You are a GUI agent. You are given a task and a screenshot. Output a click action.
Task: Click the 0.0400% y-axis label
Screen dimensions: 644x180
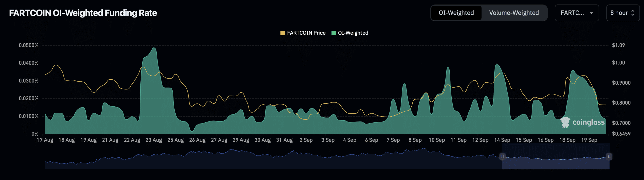click(x=29, y=63)
